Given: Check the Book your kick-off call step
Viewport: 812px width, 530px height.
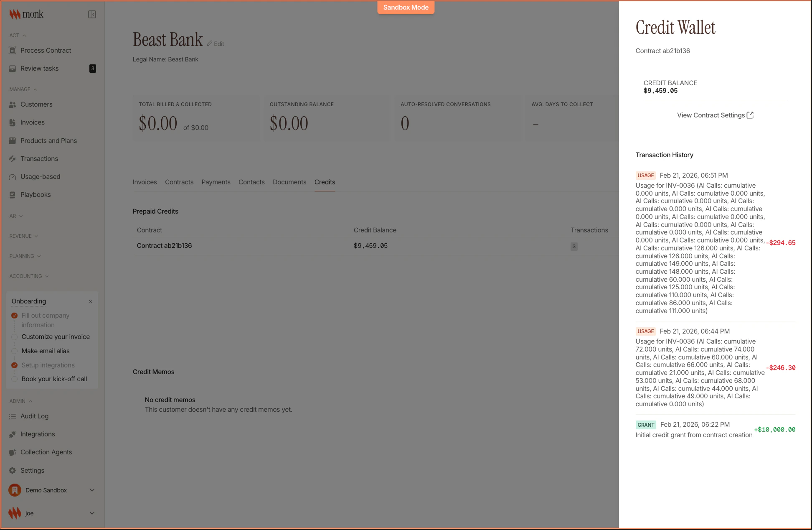Looking at the screenshot, I should tap(14, 379).
